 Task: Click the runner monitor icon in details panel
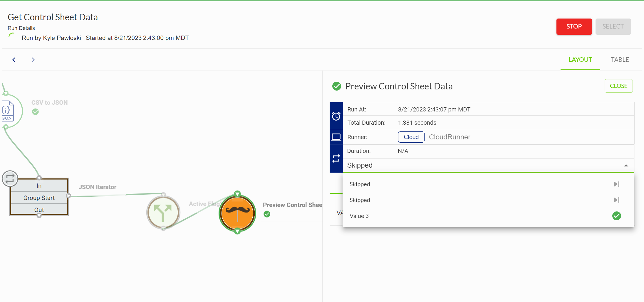pos(336,137)
